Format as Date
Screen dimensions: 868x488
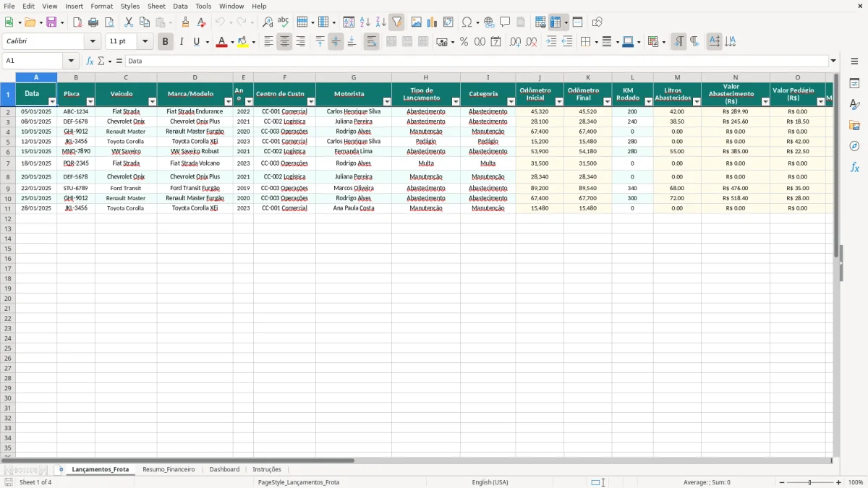[495, 42]
